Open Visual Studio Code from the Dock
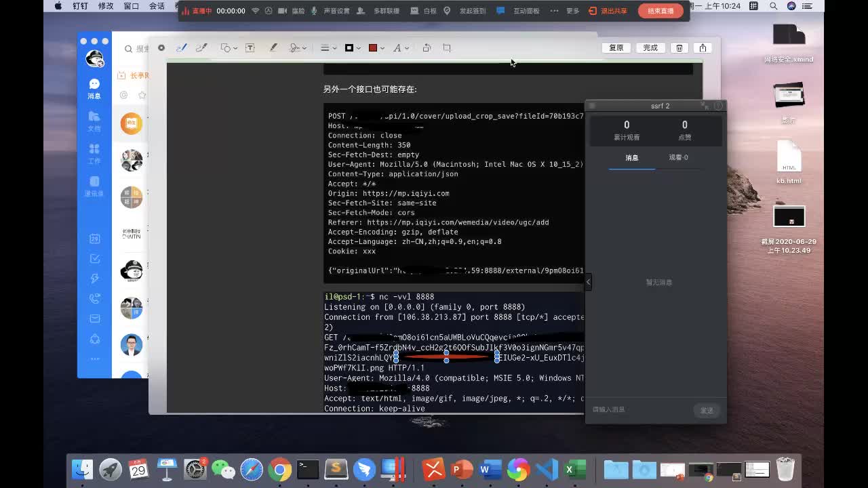This screenshot has width=868, height=488. coord(547,469)
